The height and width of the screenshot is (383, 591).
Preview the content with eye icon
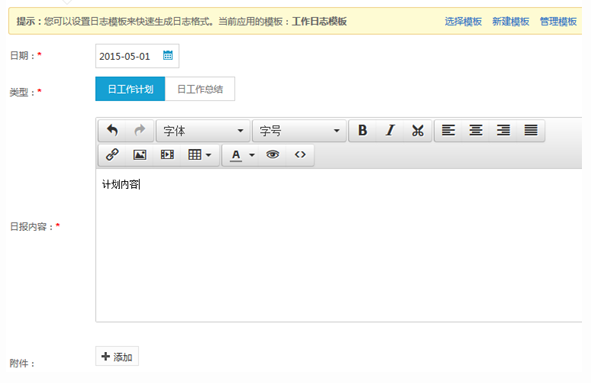pos(273,155)
